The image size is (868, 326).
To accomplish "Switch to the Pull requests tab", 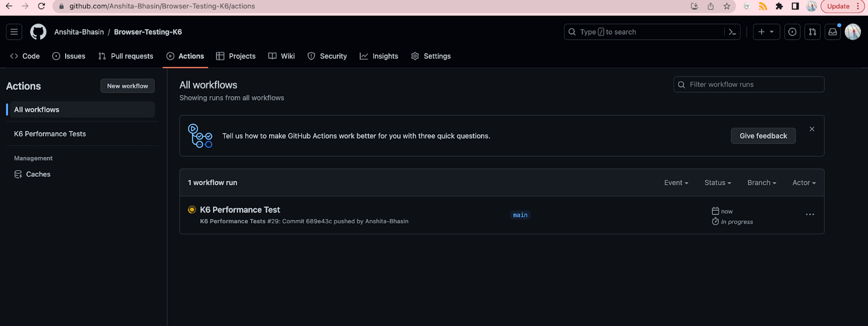I will click(126, 56).
